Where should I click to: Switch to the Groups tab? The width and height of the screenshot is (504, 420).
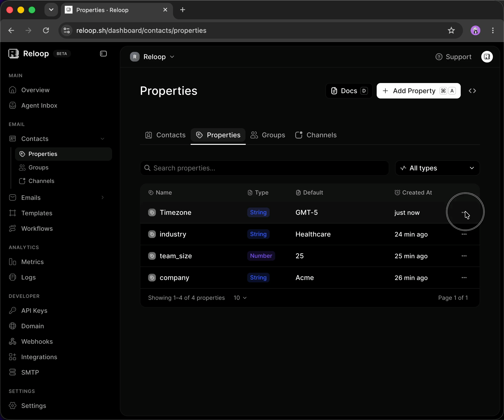268,135
